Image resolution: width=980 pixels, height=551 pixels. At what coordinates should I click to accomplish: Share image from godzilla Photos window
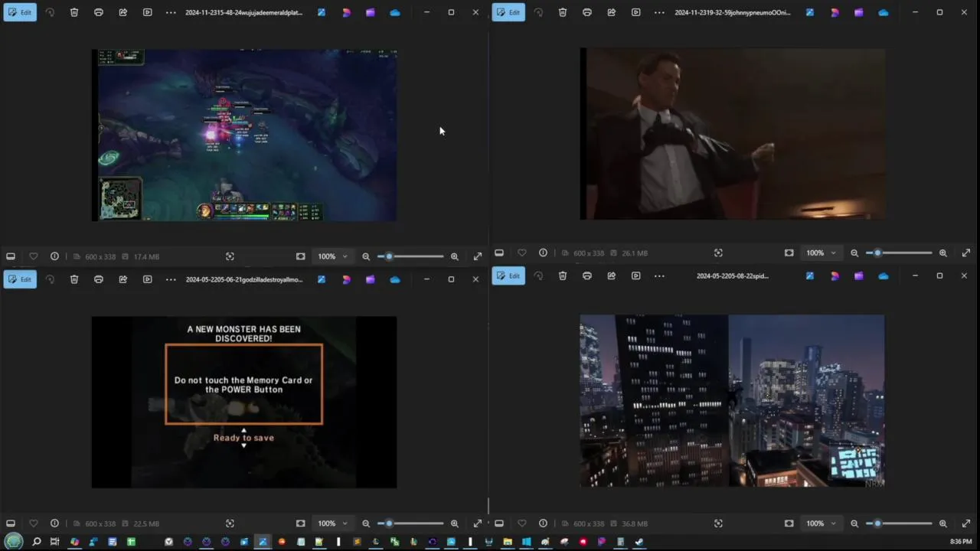point(123,279)
